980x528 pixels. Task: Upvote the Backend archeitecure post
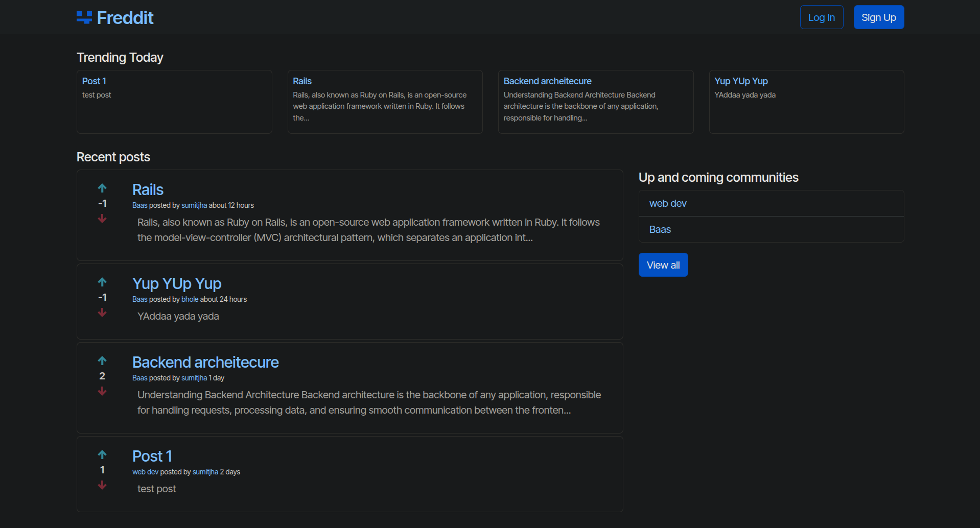(102, 361)
